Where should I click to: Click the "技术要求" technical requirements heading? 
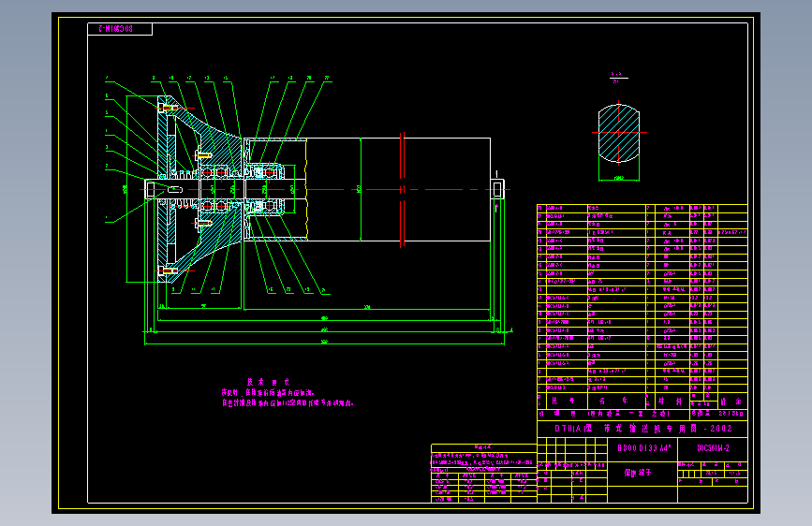[x=268, y=382]
